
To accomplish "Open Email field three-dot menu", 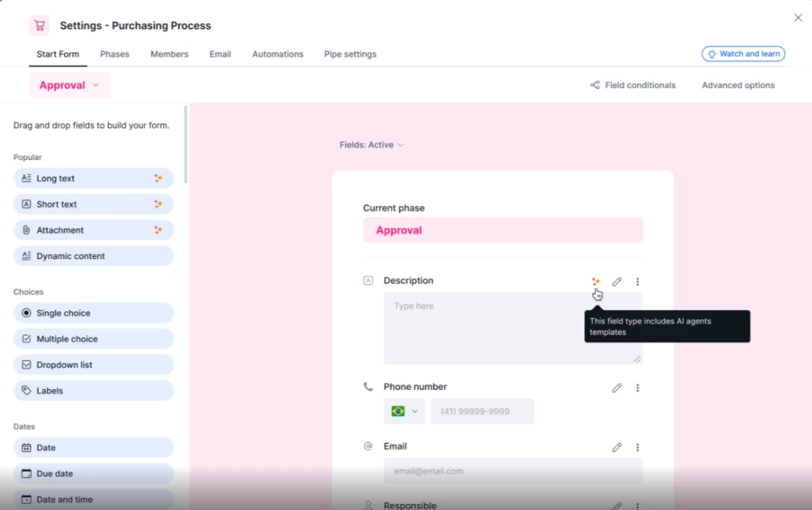I will tap(637, 447).
